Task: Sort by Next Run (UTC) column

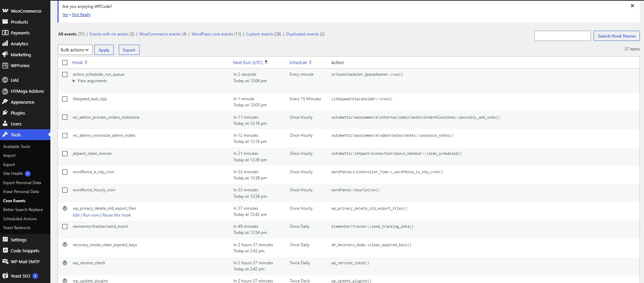Action: click(250, 62)
